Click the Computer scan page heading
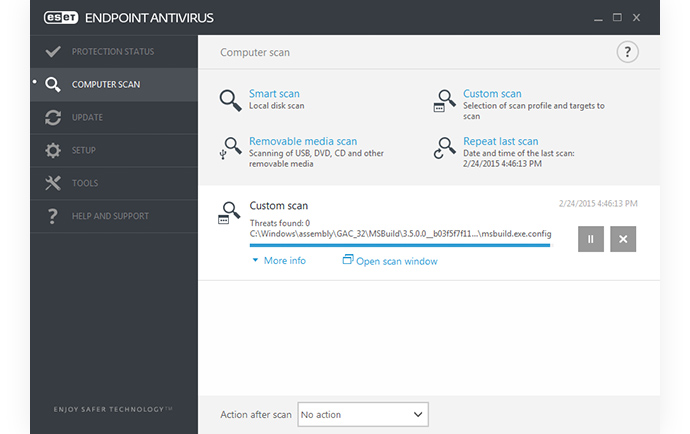 coord(255,52)
